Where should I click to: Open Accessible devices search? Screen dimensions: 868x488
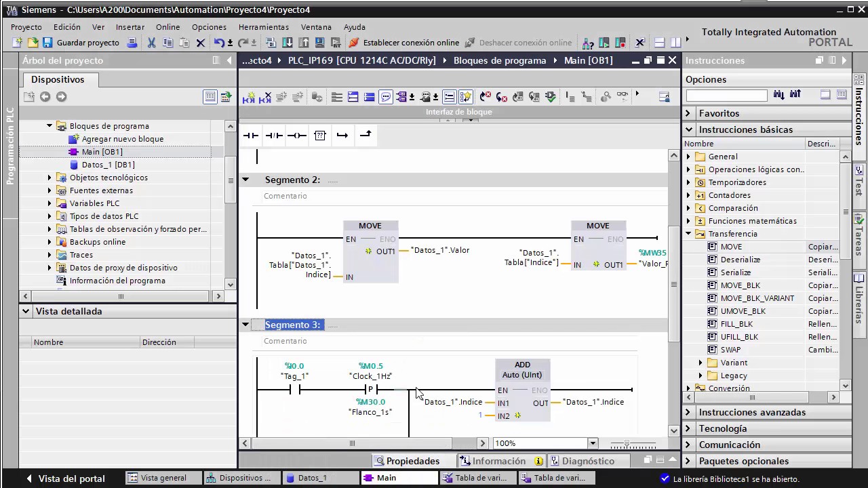point(589,43)
